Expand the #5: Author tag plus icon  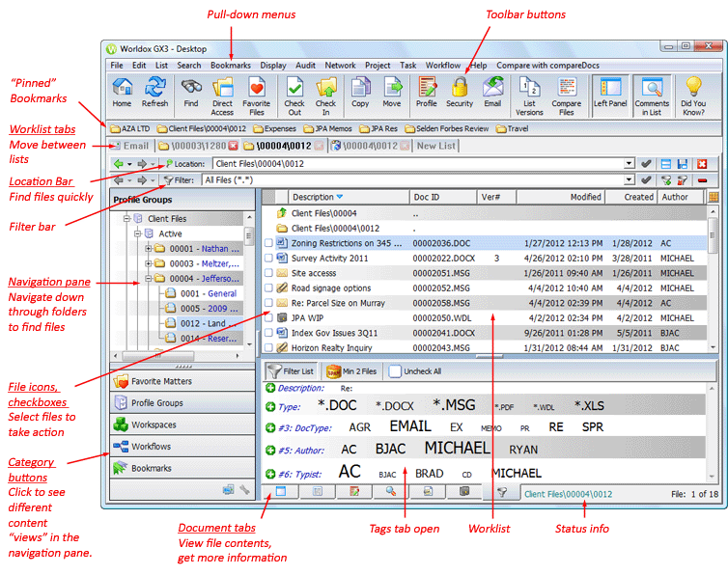click(x=270, y=451)
